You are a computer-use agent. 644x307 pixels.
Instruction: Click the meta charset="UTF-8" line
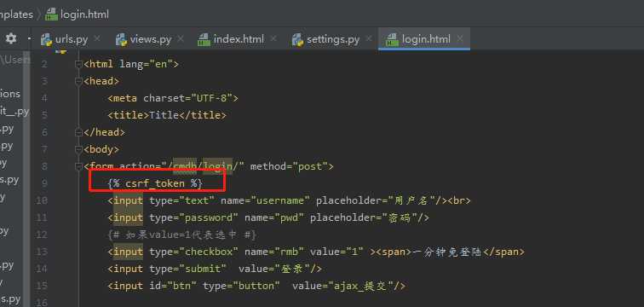(x=173, y=98)
